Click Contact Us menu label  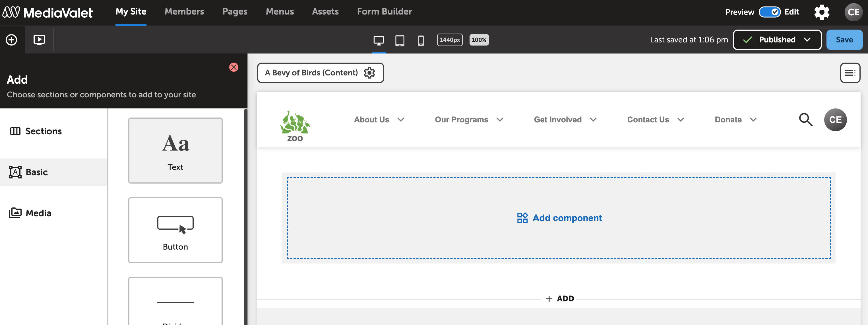click(x=648, y=120)
